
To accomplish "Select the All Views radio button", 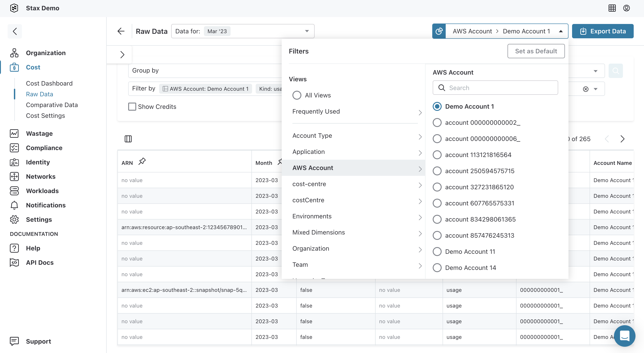I will tap(297, 95).
